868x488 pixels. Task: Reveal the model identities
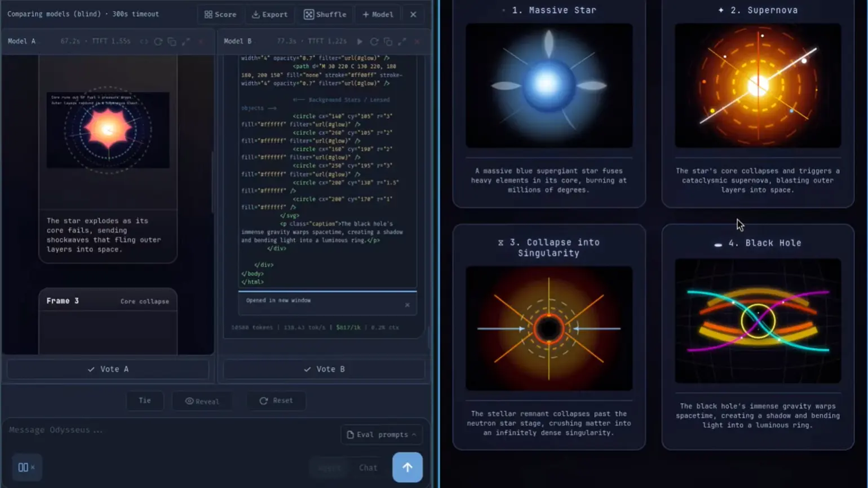coord(202,401)
